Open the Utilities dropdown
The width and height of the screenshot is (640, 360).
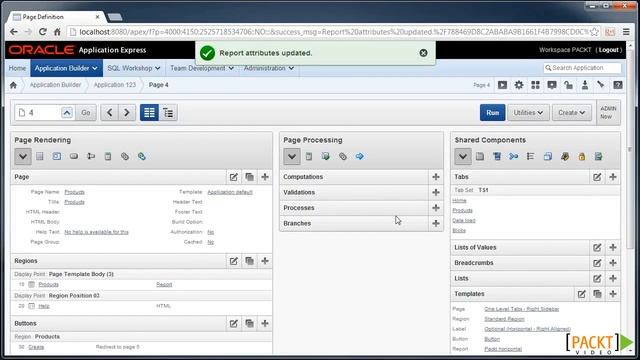(528, 112)
